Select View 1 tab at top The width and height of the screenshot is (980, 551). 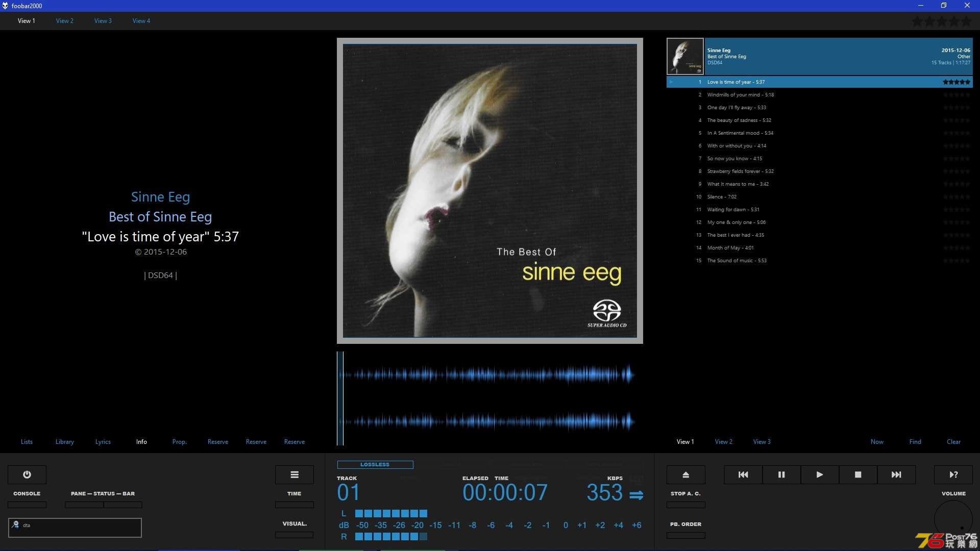click(x=27, y=21)
